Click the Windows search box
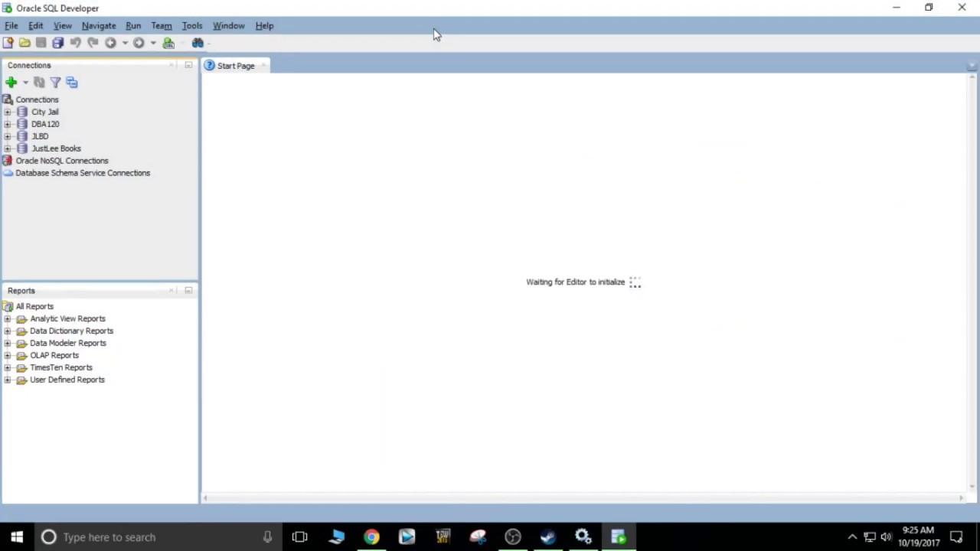This screenshot has height=551, width=980. point(157,537)
